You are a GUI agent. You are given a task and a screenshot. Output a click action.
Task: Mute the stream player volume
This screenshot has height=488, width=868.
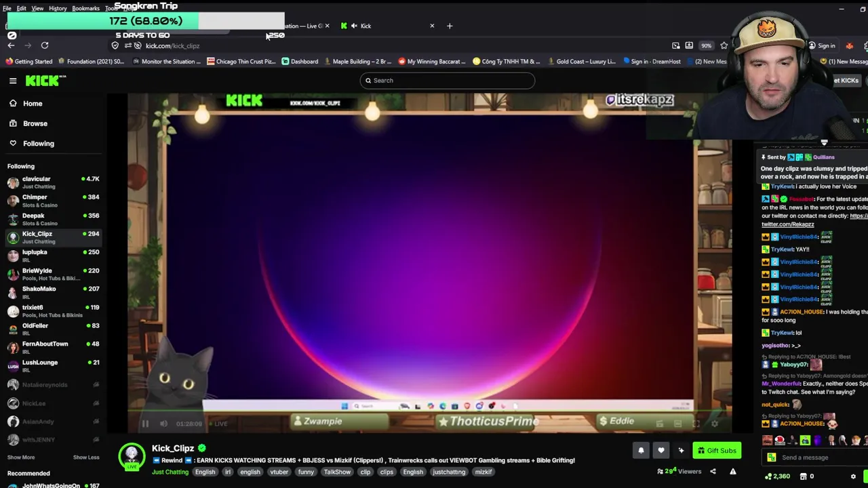[x=163, y=424]
